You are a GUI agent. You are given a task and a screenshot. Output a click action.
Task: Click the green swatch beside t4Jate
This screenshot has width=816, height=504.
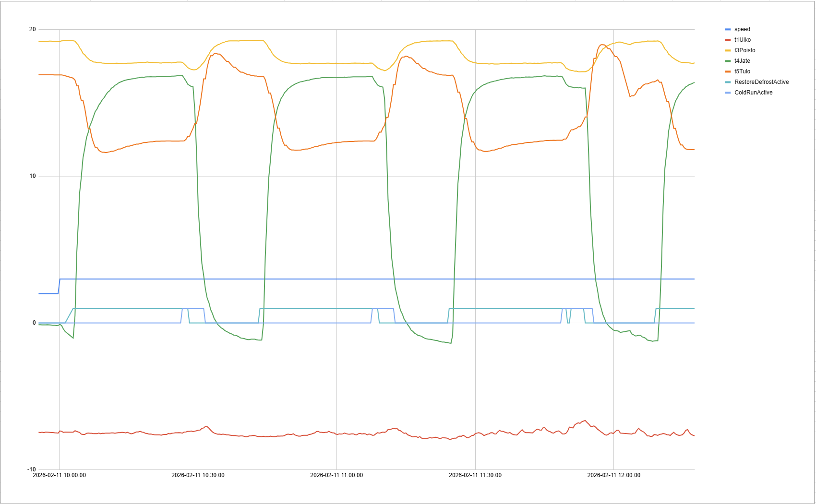728,61
